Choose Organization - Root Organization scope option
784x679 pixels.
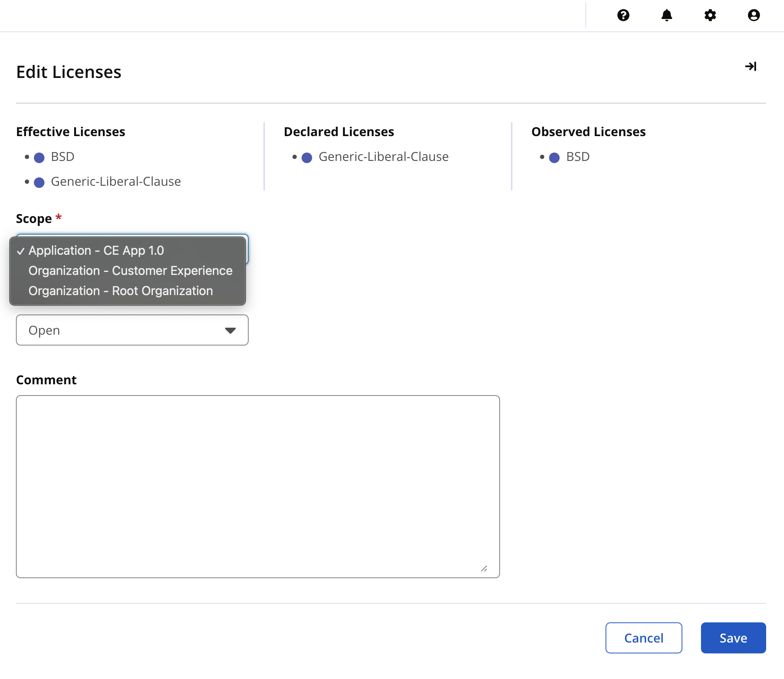128,291
